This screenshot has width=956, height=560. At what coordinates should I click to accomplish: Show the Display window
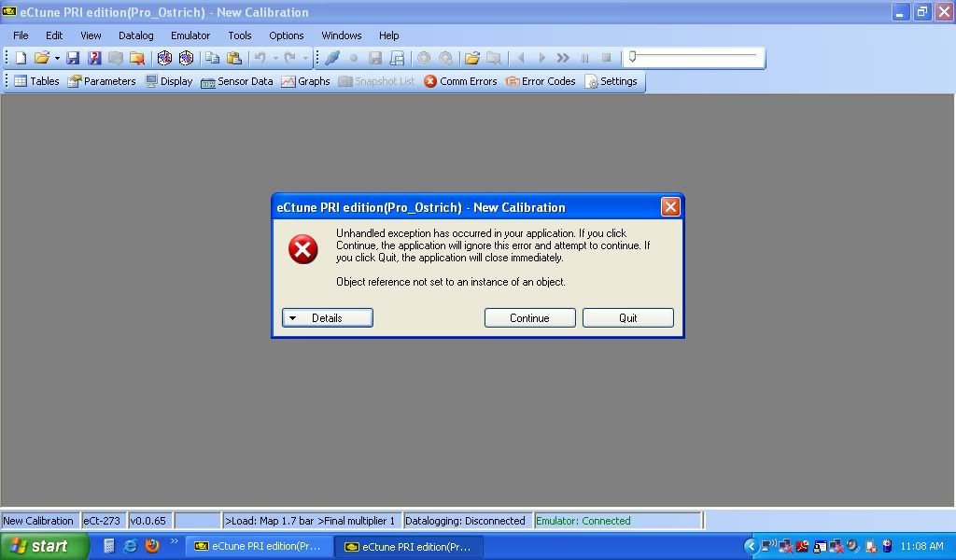coord(169,81)
